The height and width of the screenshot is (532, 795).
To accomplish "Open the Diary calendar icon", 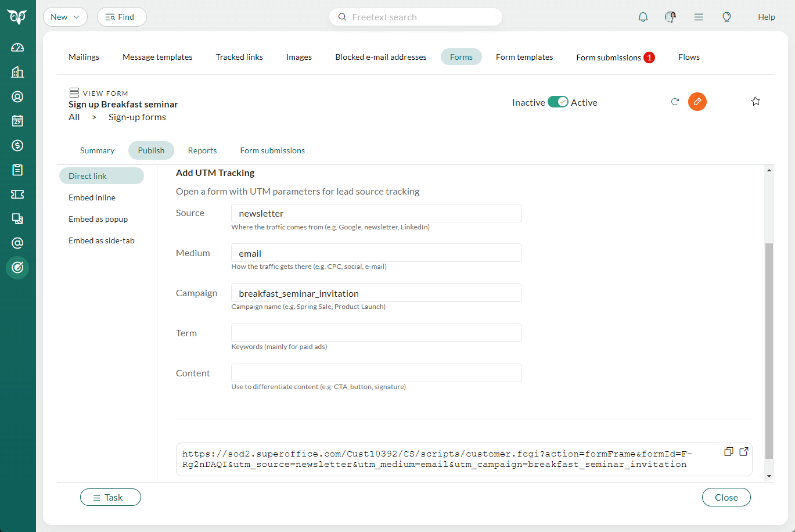I will pos(17,121).
